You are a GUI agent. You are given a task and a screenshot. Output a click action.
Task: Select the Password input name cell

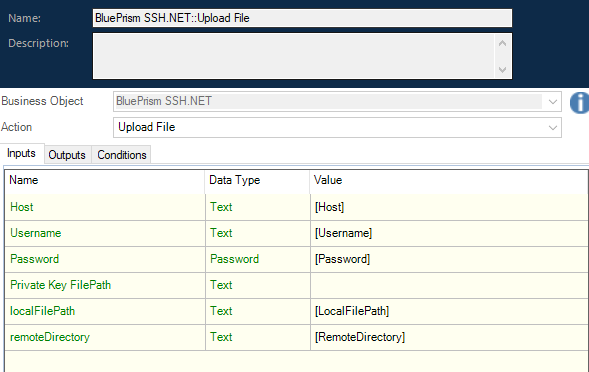[x=105, y=259]
